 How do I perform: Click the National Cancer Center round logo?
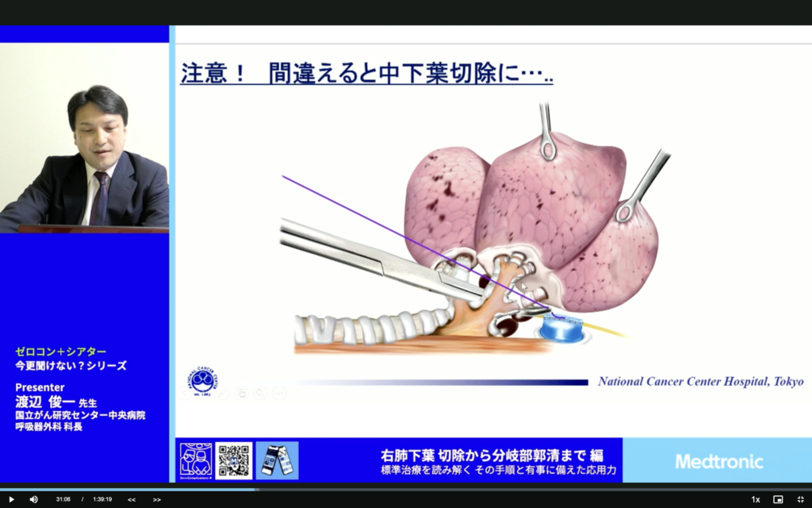[204, 380]
